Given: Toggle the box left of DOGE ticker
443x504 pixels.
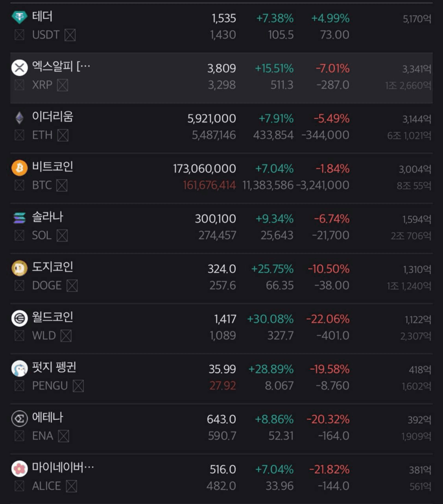Looking at the screenshot, I should pyautogui.click(x=19, y=285).
